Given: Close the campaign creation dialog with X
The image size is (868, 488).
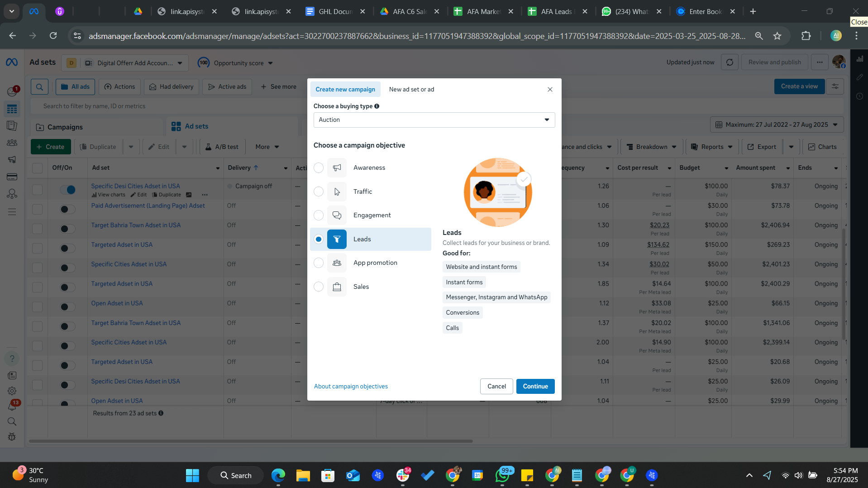Looking at the screenshot, I should click(x=550, y=89).
